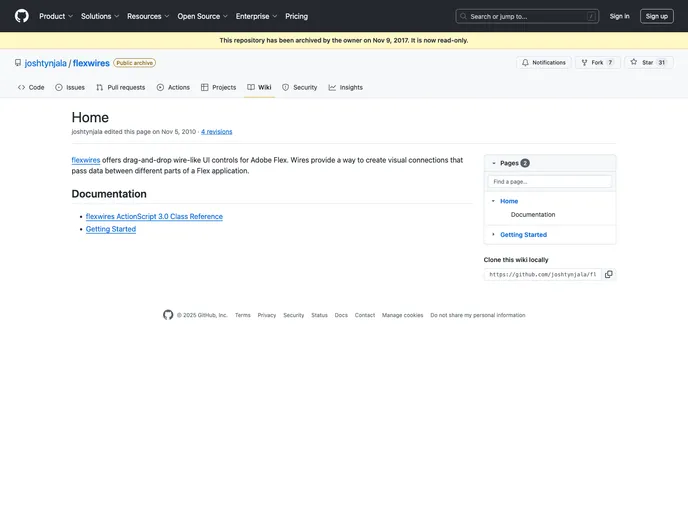
Task: Open footer Status link
Action: (x=319, y=315)
